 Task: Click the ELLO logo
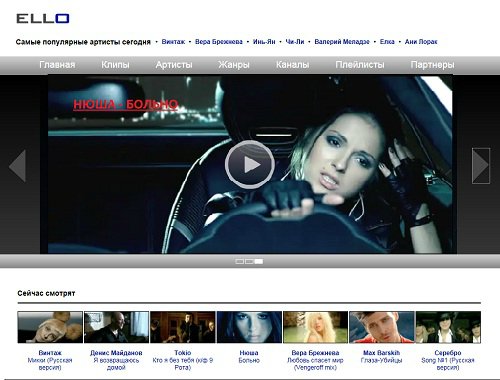pyautogui.click(x=43, y=18)
